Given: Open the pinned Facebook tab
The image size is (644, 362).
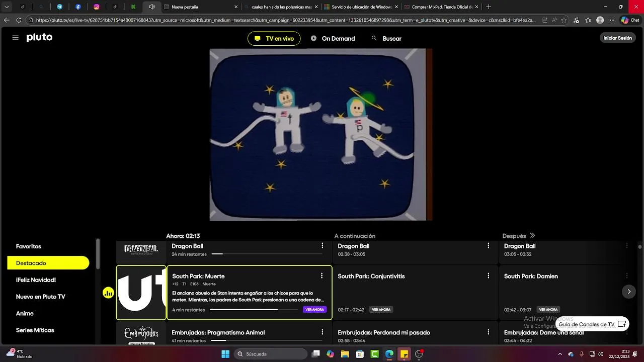Looking at the screenshot, I should tap(78, 7).
